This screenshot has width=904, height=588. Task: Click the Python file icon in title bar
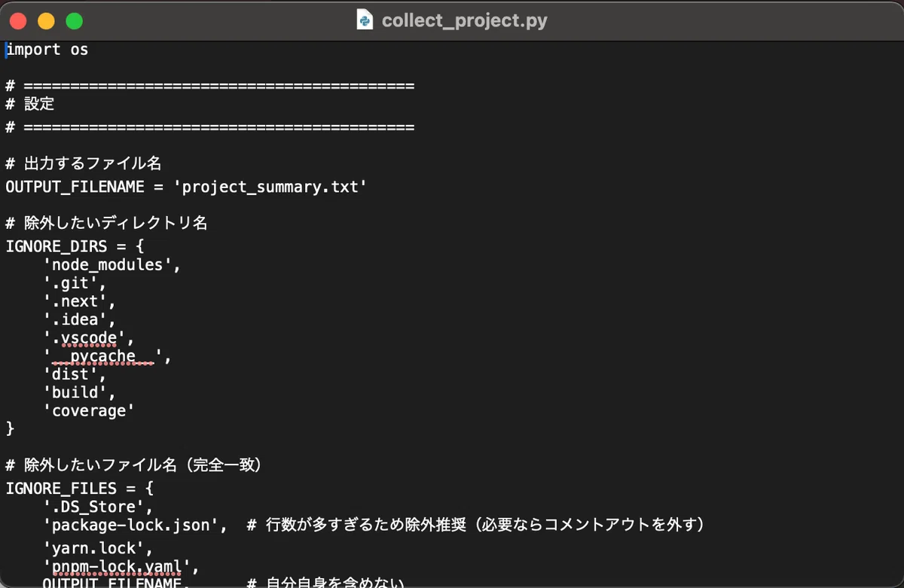coord(365,20)
